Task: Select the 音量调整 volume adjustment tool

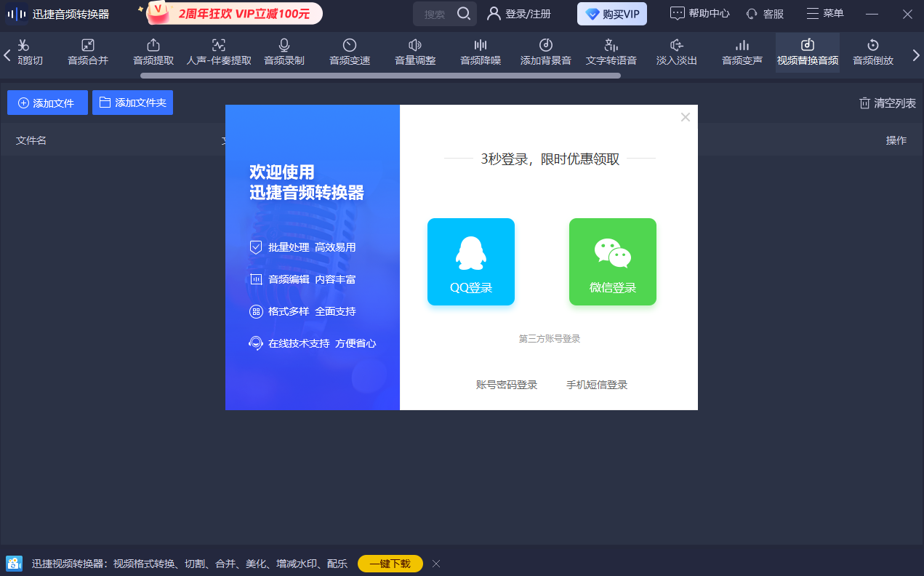Action: tap(414, 52)
